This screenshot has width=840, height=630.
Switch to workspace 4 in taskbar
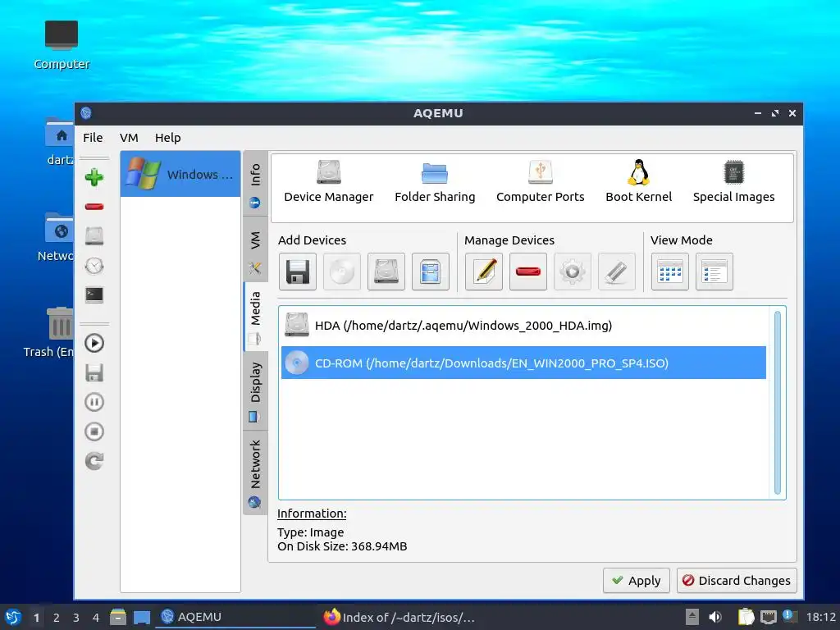[96, 618]
